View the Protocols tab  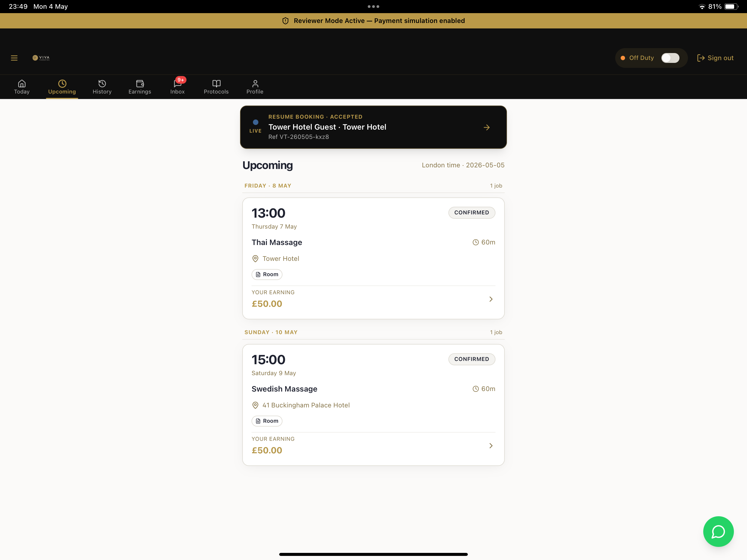[216, 87]
